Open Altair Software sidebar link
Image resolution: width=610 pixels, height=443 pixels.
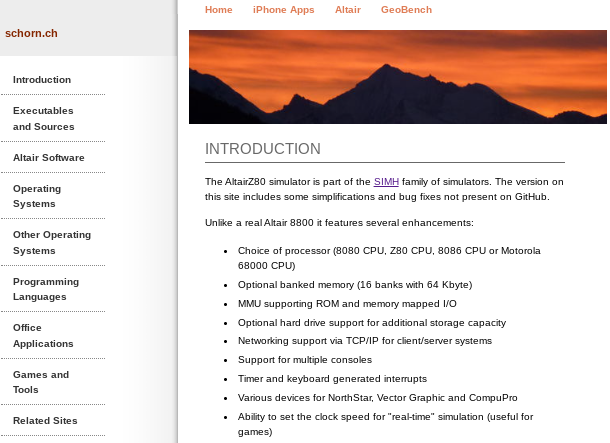click(x=49, y=158)
